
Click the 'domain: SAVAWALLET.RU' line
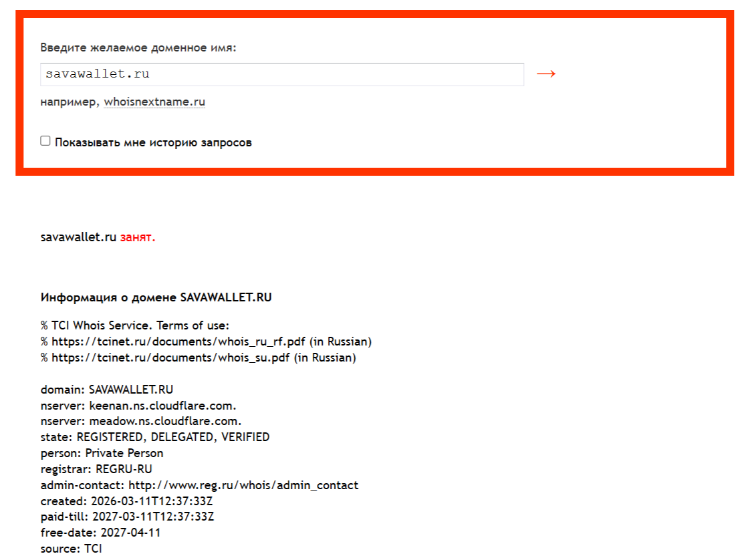tap(107, 389)
